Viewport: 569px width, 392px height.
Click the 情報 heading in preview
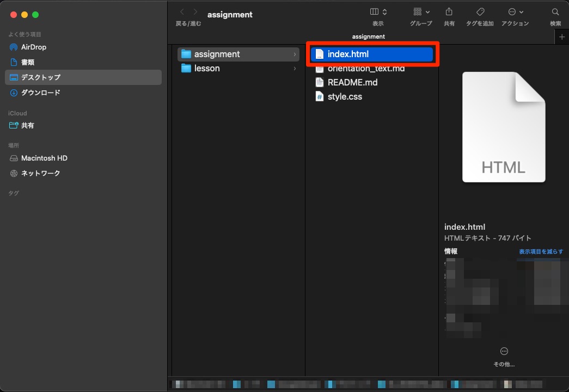pos(451,251)
